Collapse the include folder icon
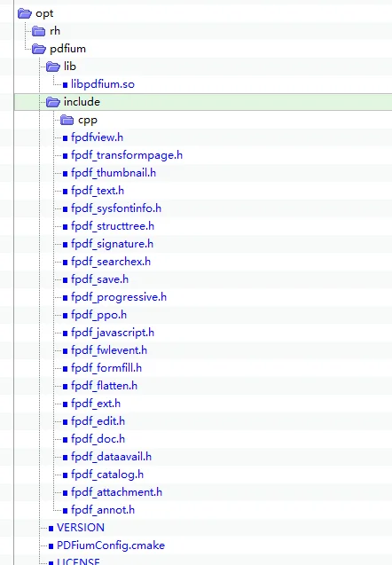The height and width of the screenshot is (565, 392). [53, 102]
